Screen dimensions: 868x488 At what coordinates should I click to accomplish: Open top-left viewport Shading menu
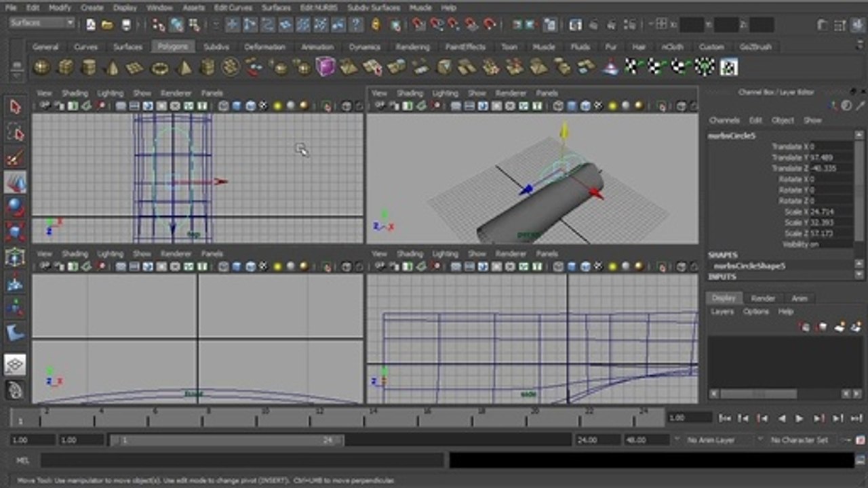pos(75,93)
